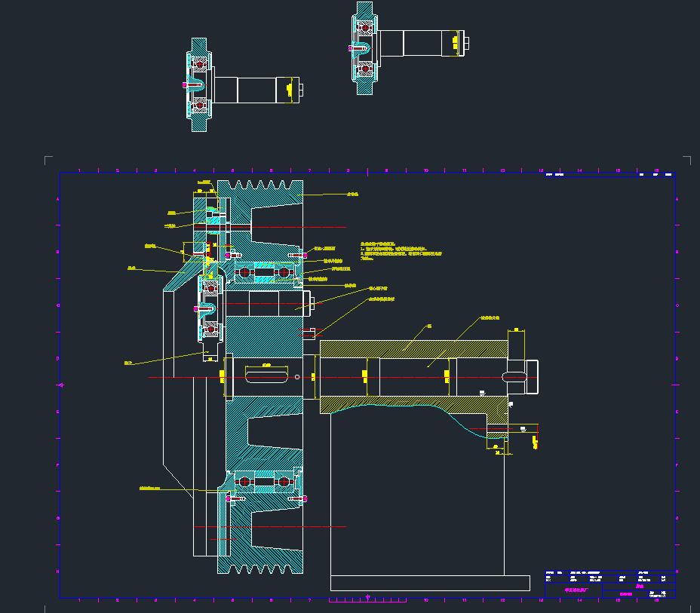The width and height of the screenshot is (700, 613).
Task: Select the detached bearing-shaft view at upper left
Action: [244, 84]
